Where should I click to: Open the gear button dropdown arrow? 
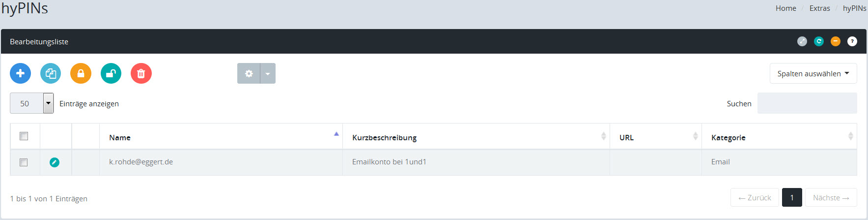pos(268,73)
